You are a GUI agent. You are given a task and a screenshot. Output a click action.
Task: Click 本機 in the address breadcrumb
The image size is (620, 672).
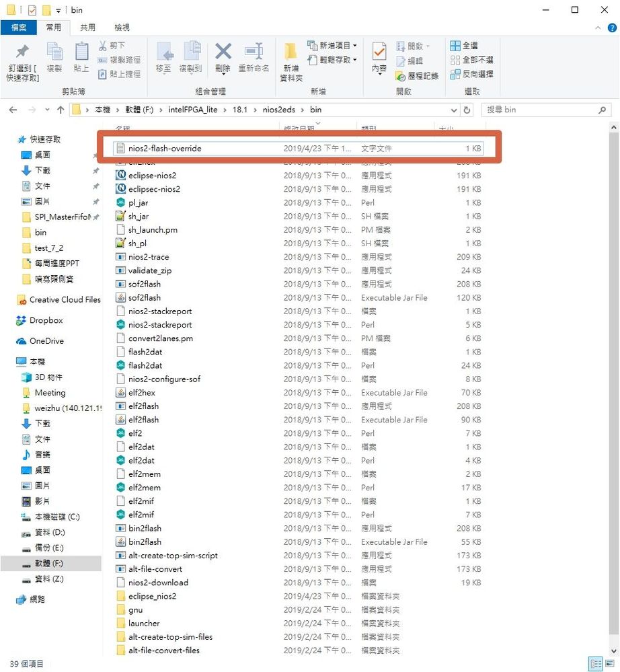[x=102, y=110]
